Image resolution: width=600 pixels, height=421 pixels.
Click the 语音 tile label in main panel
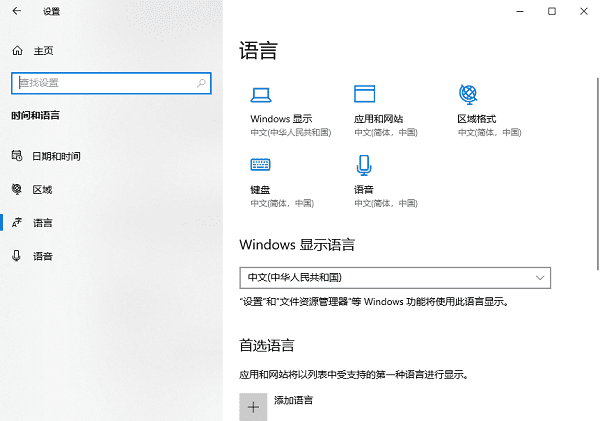pyautogui.click(x=364, y=189)
